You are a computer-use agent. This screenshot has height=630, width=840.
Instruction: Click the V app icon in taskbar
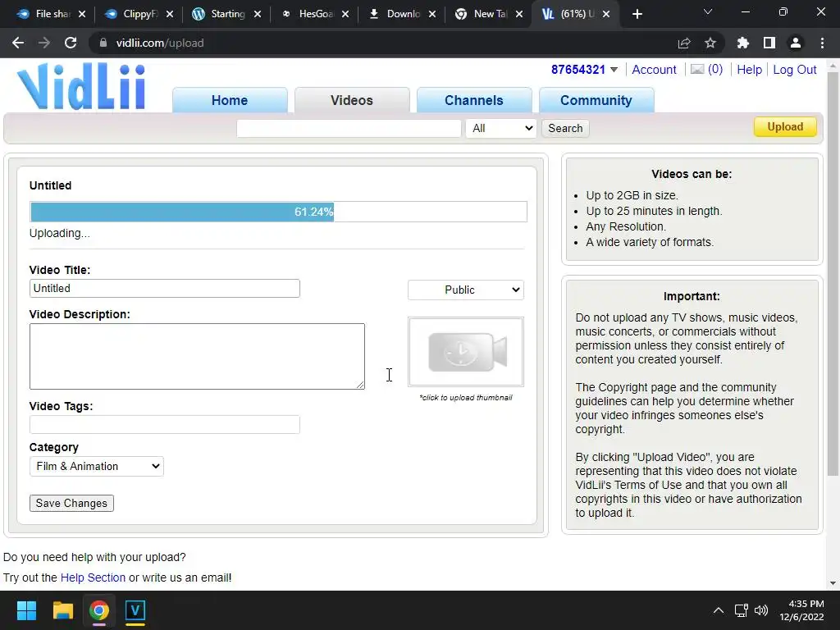(x=135, y=610)
